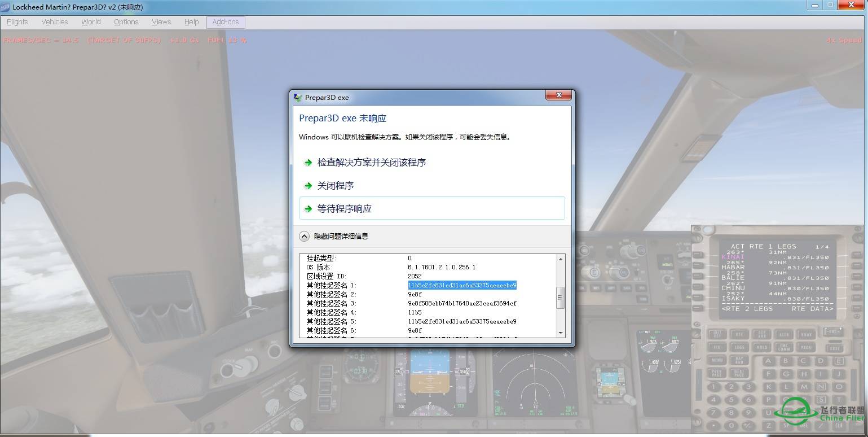
Task: Click the 其他挂起签名 6 label
Action: 332,330
